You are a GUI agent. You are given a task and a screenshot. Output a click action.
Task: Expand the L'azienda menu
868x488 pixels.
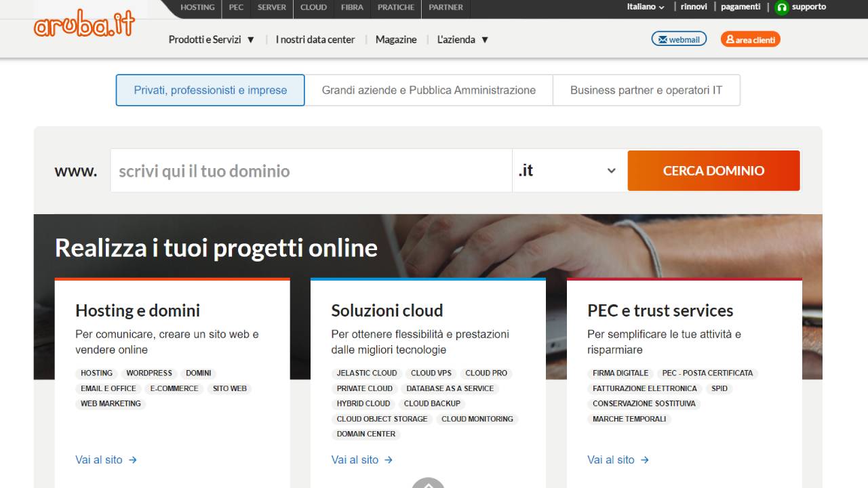point(463,39)
